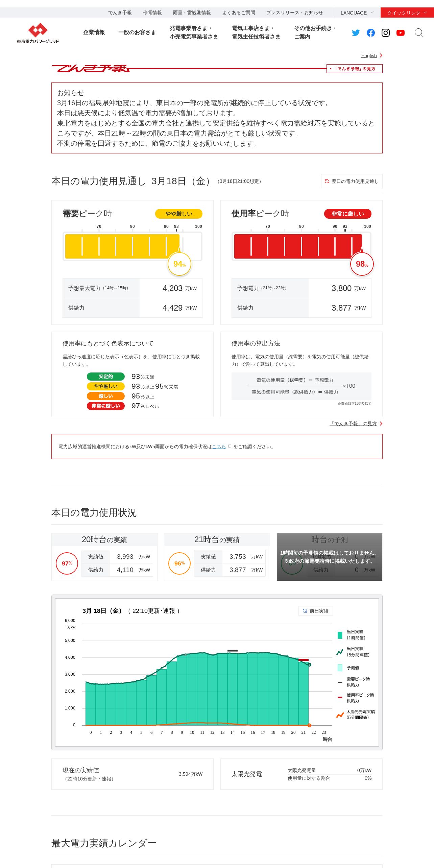434x868 pixels.
Task: Click 予測値 legend swatch
Action: [x=340, y=668]
